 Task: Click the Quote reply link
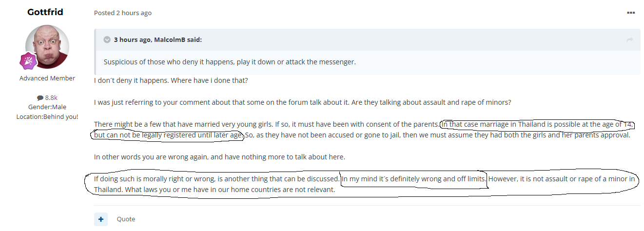coord(126,219)
